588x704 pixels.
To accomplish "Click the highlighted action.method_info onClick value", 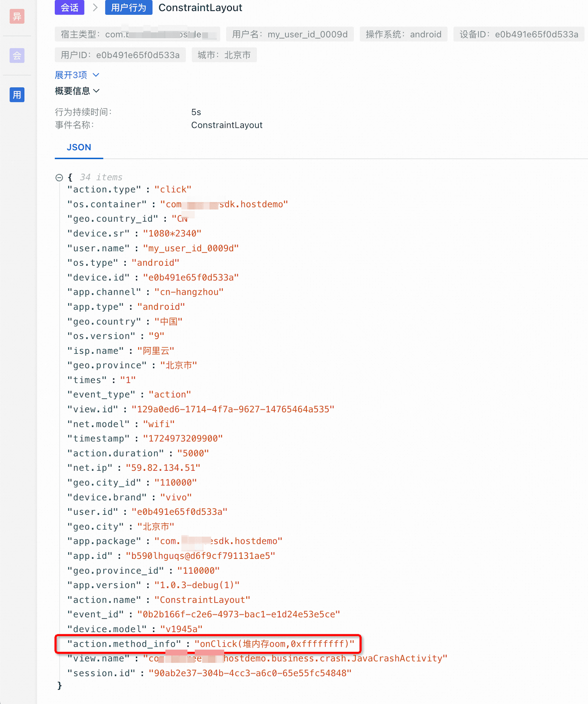I will point(274,644).
